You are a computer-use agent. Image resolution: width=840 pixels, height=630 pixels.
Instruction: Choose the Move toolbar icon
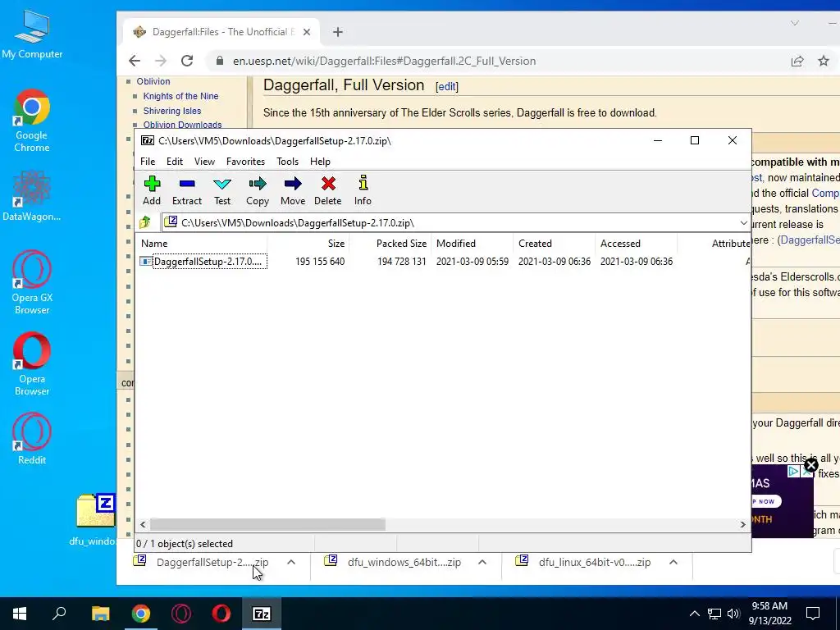click(x=293, y=190)
